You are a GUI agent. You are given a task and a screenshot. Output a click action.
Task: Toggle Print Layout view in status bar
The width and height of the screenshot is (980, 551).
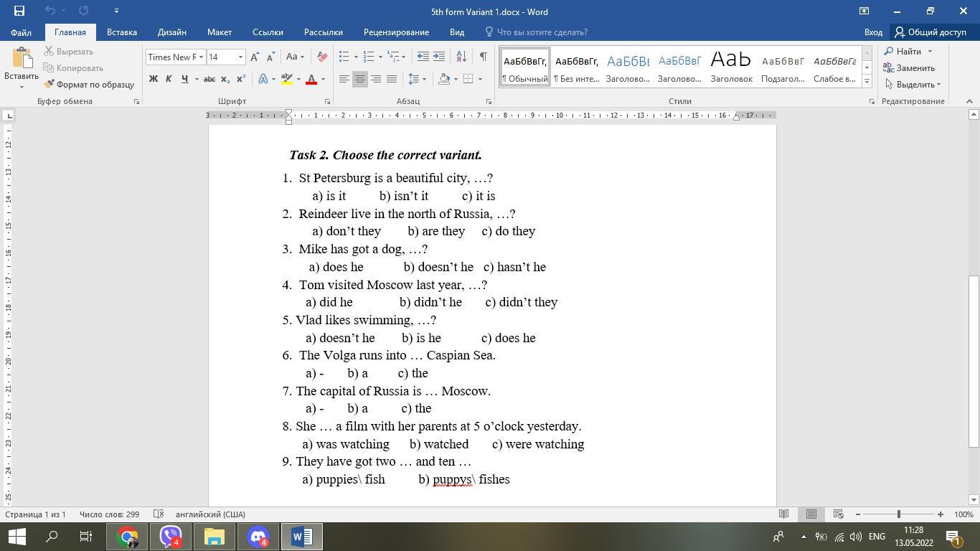click(x=811, y=514)
